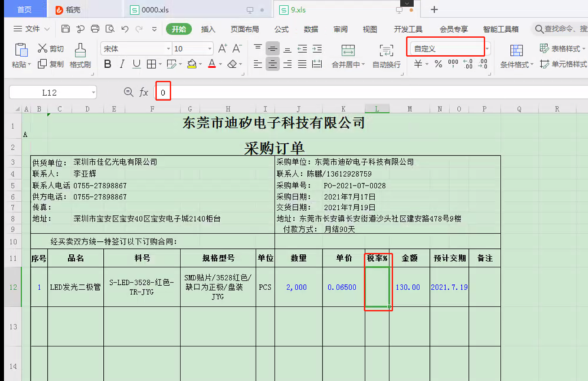Cut selection with the 剪切 scissors
The height and width of the screenshot is (381, 588).
pos(51,49)
